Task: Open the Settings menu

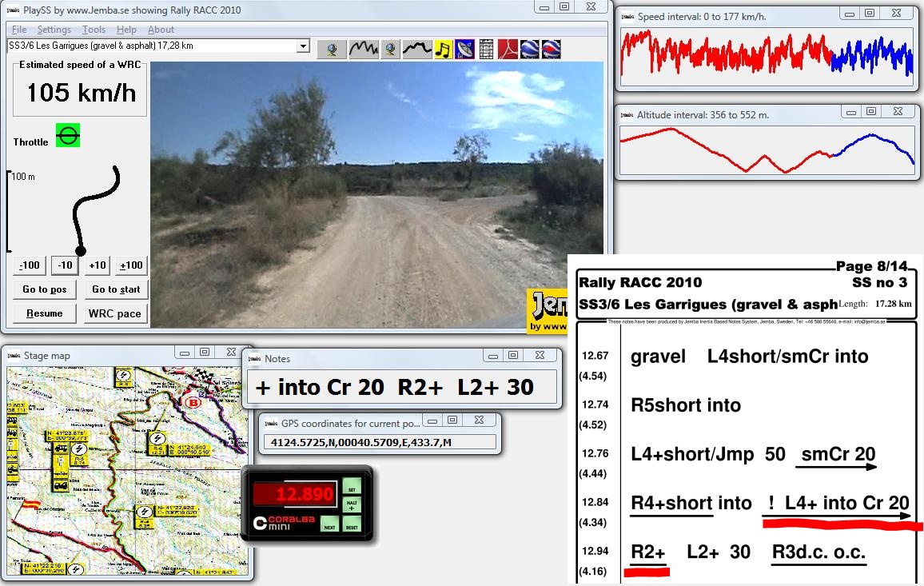Action: [54, 30]
